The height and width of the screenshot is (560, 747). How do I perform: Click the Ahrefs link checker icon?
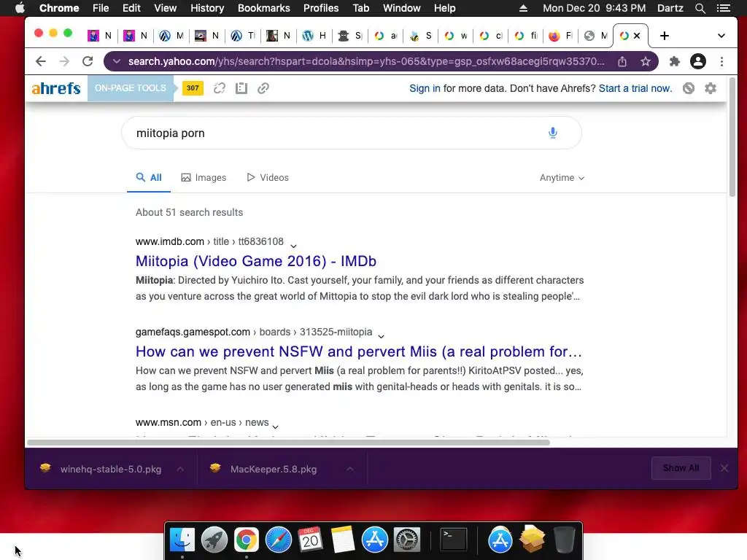pyautogui.click(x=263, y=88)
